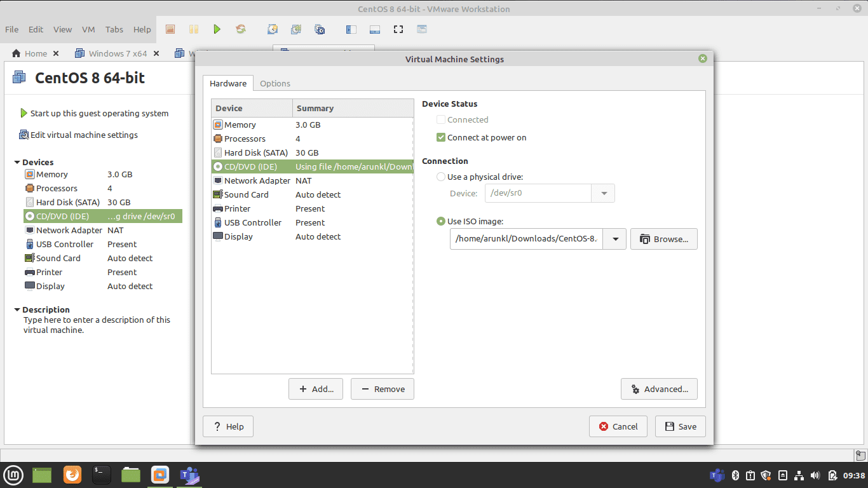Click the green play power-on toolbar icon
This screenshot has width=868, height=488.
tap(217, 29)
